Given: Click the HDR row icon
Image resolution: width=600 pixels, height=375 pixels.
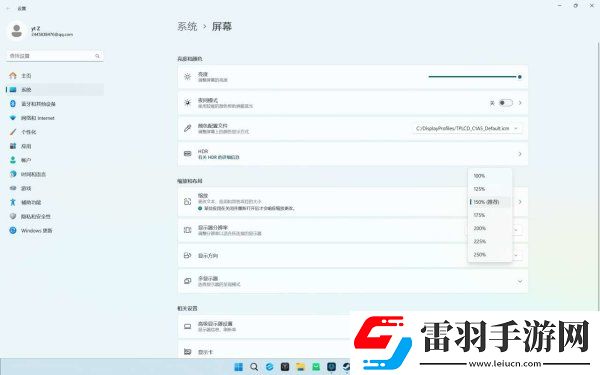Looking at the screenshot, I should pos(188,154).
